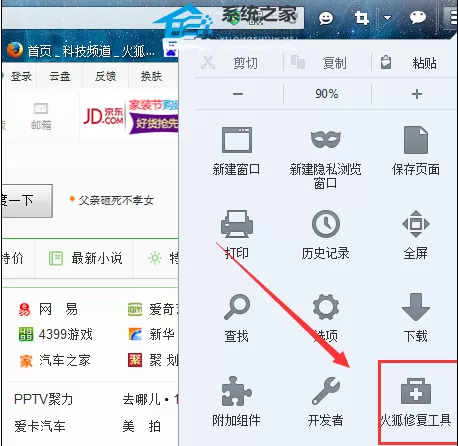Click the 新建窗口 new window icon

237,140
